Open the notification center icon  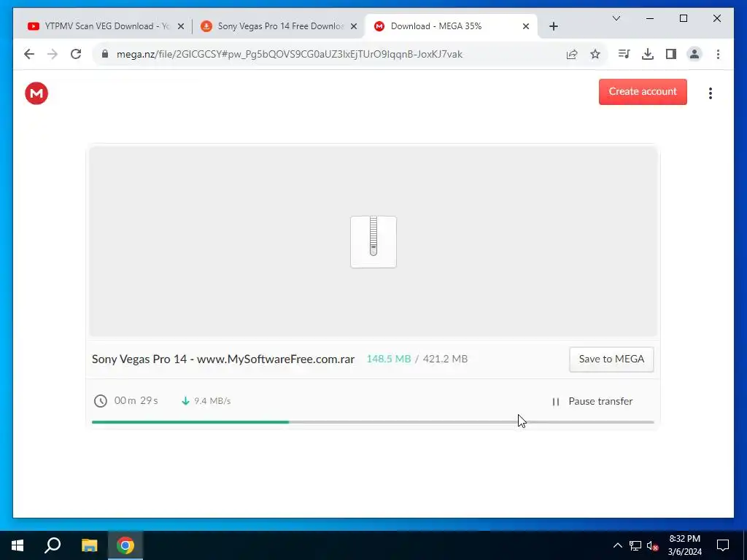pyautogui.click(x=723, y=545)
